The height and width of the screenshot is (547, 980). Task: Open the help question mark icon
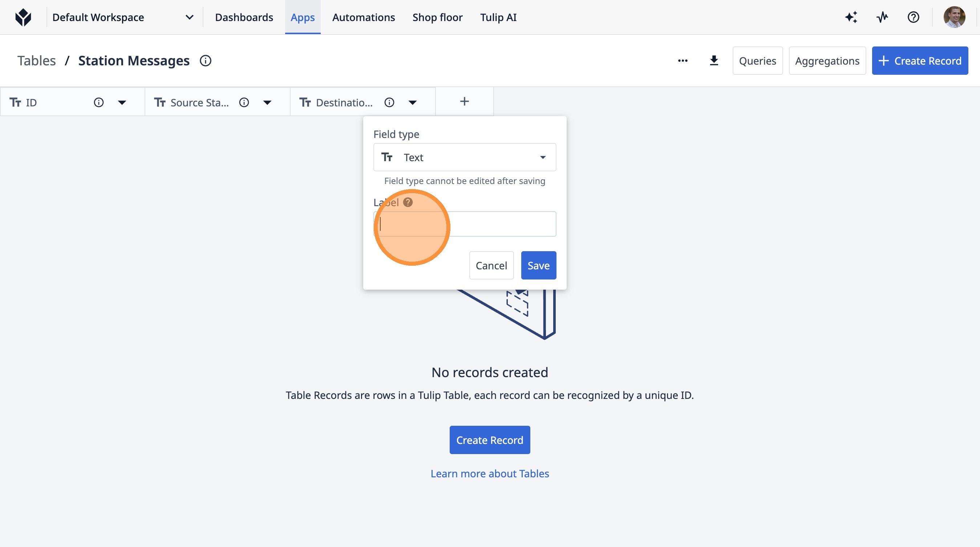(x=913, y=17)
